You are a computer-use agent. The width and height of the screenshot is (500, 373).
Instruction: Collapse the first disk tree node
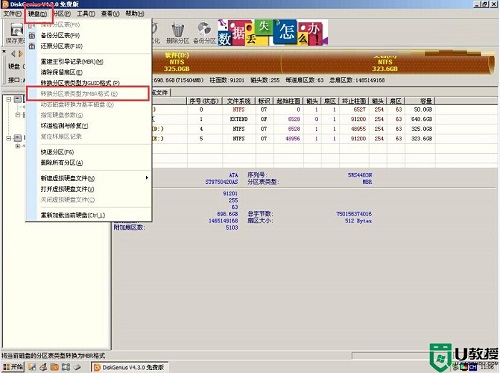(9, 99)
